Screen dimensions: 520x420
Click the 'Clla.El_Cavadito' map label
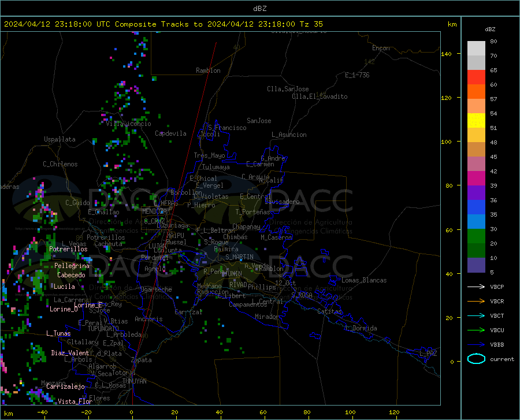(320, 96)
